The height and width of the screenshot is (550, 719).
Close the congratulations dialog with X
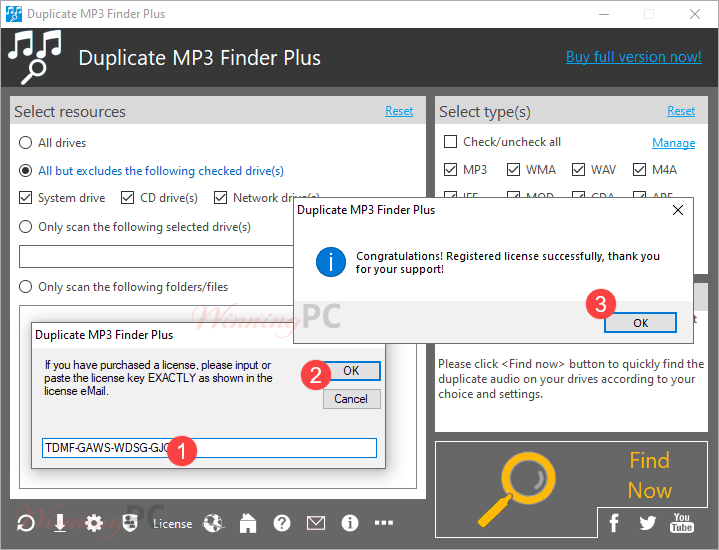(678, 210)
